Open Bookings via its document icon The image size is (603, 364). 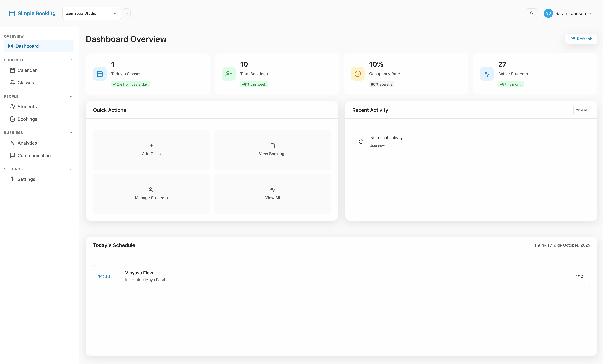13,119
